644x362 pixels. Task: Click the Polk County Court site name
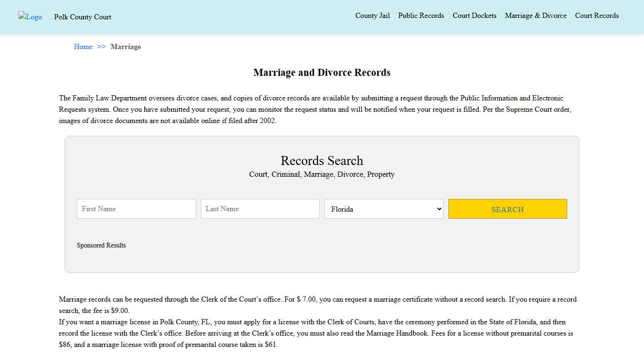pos(82,17)
